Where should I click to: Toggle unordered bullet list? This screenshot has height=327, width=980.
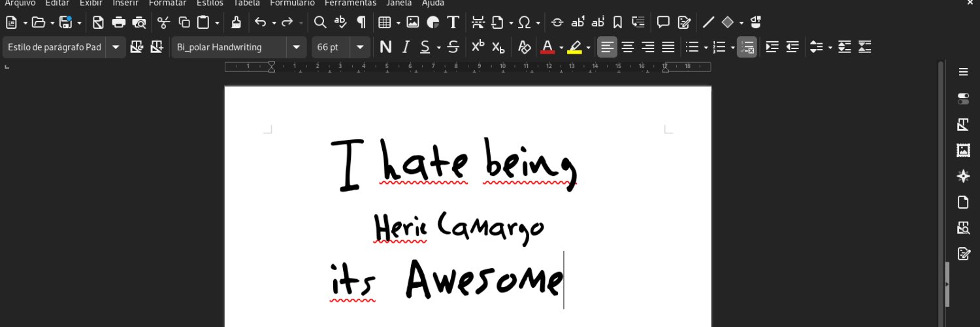(692, 47)
